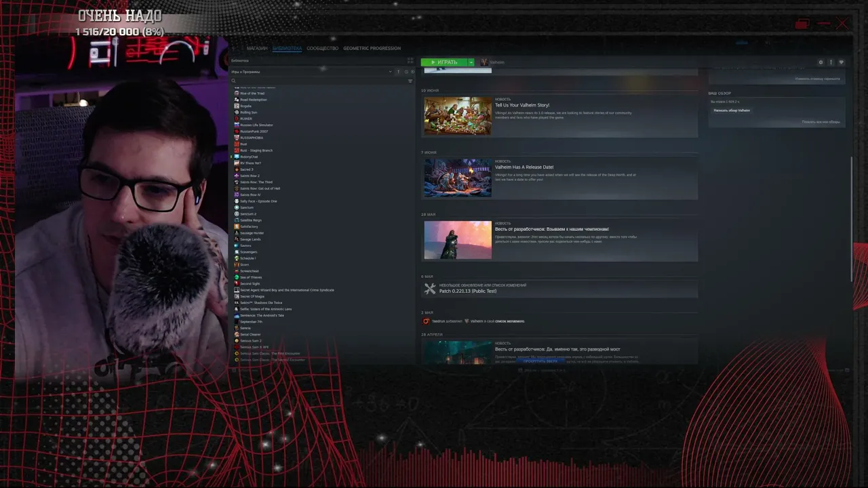This screenshot has width=868, height=488.
Task: Click the Sekiro game icon
Action: (237, 302)
